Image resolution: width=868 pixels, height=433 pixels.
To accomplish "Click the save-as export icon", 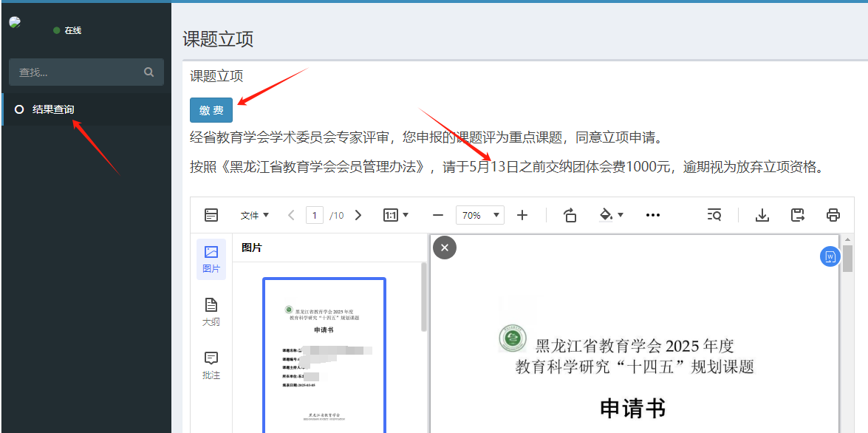I will tap(798, 216).
